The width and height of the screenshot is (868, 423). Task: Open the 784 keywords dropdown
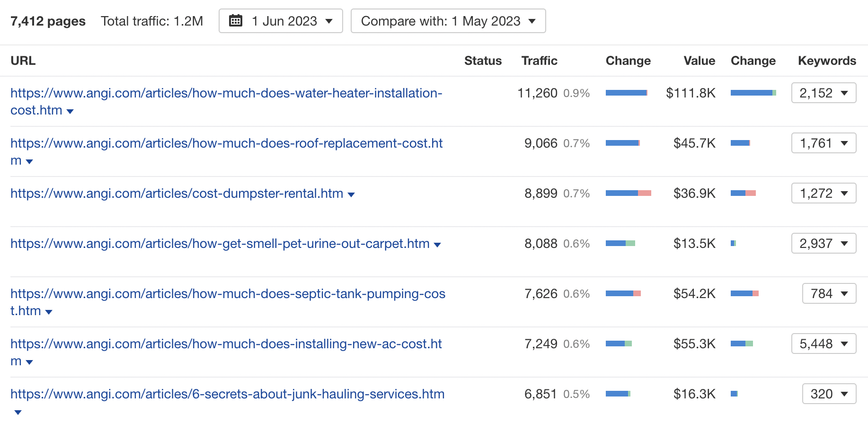click(x=829, y=293)
